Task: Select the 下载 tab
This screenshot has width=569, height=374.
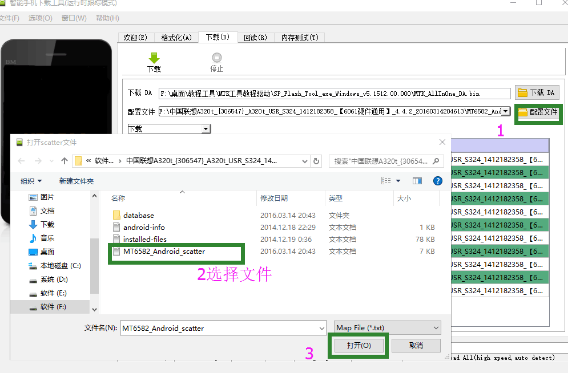Action: [218, 37]
